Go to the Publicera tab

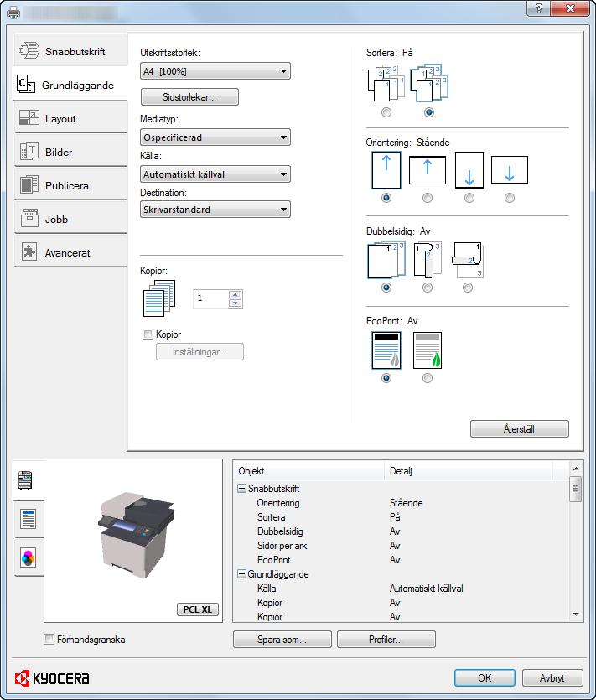(x=70, y=186)
